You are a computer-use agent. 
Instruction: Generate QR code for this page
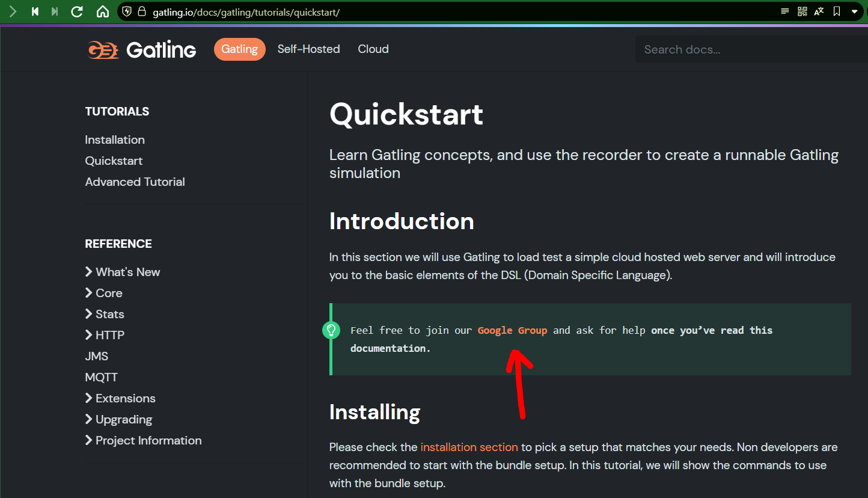pyautogui.click(x=802, y=11)
